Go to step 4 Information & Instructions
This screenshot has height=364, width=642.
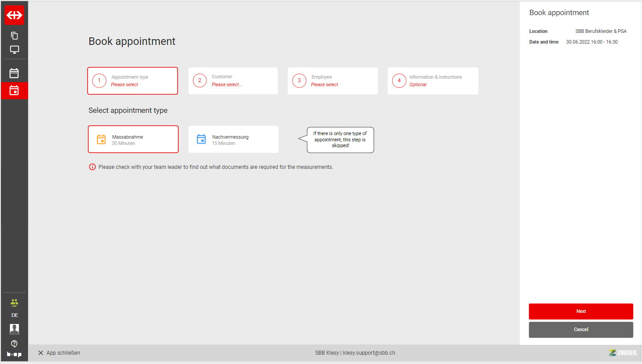tap(433, 81)
